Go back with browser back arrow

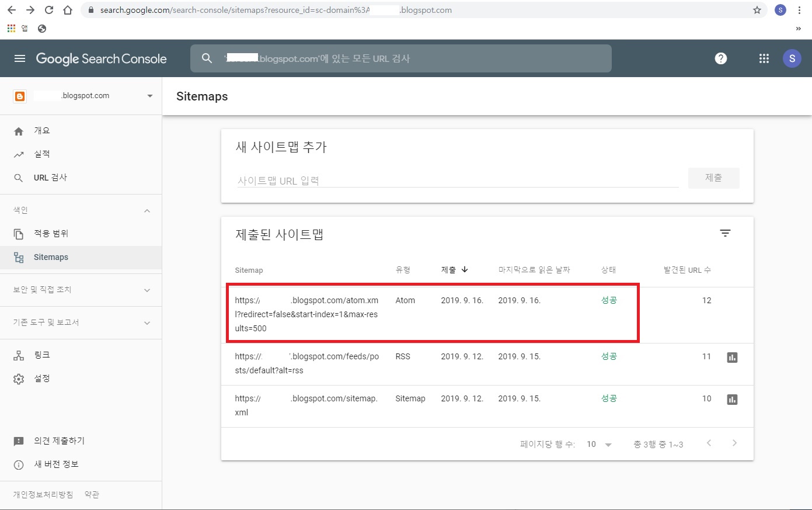click(x=12, y=10)
